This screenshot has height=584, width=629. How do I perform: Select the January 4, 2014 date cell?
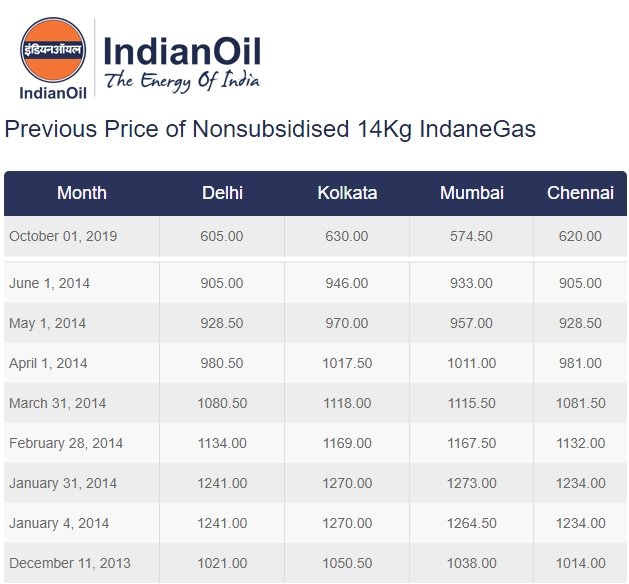click(x=59, y=523)
